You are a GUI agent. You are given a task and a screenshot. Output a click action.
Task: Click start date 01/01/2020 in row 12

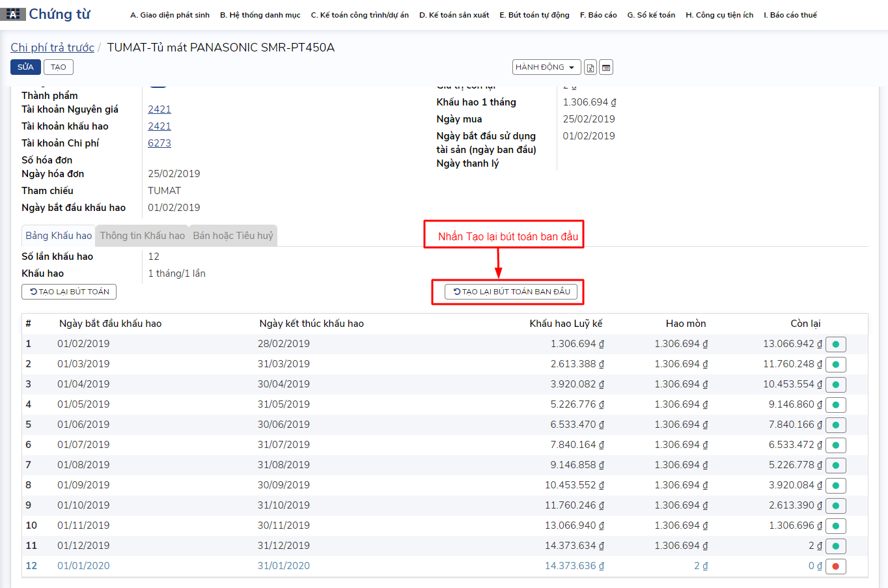pyautogui.click(x=83, y=566)
